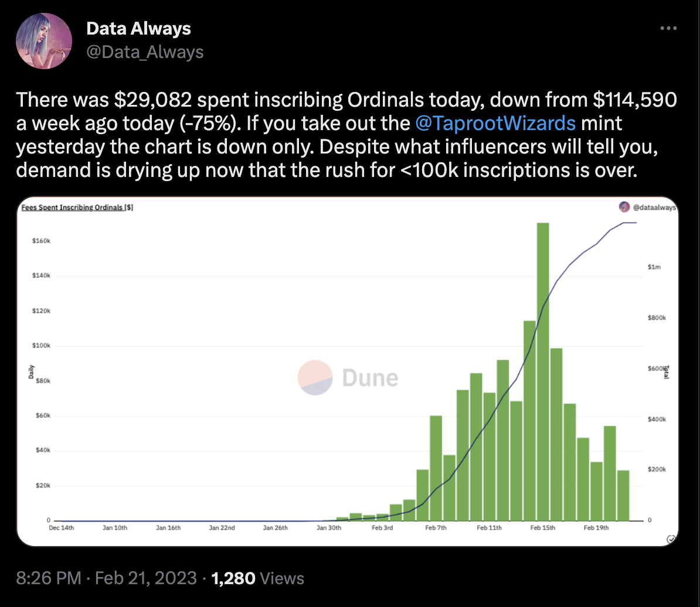Click the 1,280 Views count
Image resolution: width=700 pixels, height=607 pixels.
coord(257,579)
